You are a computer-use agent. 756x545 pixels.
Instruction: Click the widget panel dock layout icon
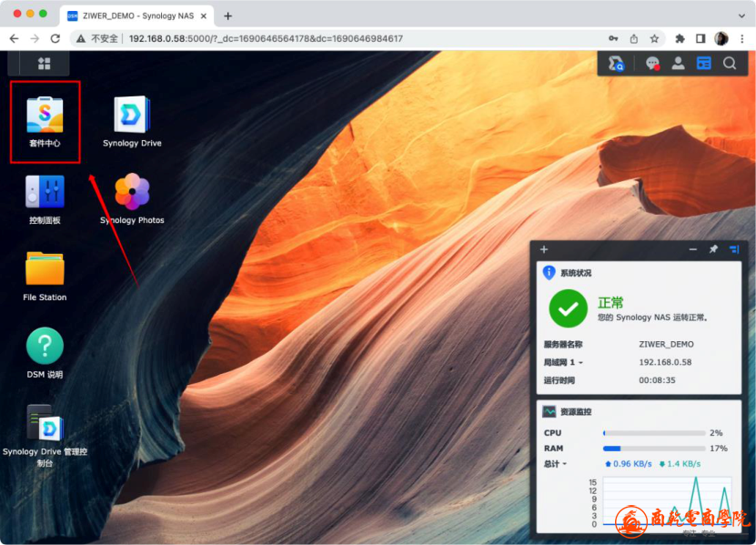[x=734, y=249]
